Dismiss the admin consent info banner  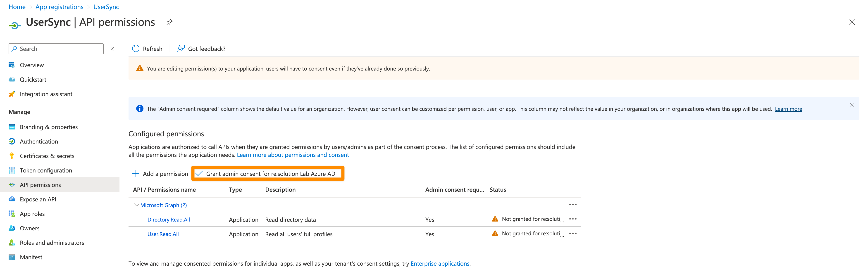click(851, 105)
